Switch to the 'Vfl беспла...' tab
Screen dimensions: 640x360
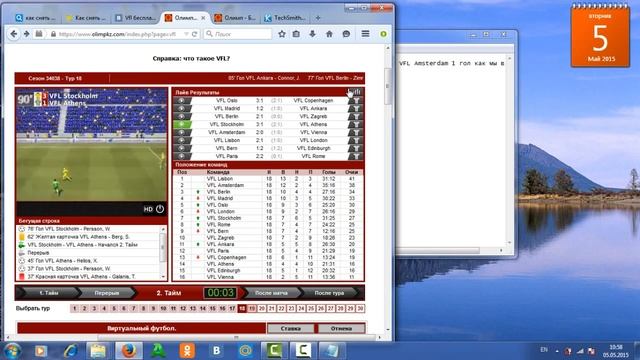[136, 18]
